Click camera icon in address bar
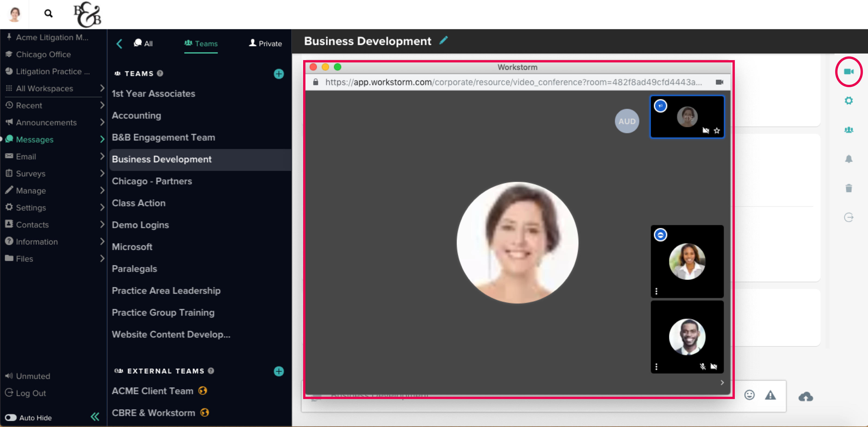 point(719,82)
